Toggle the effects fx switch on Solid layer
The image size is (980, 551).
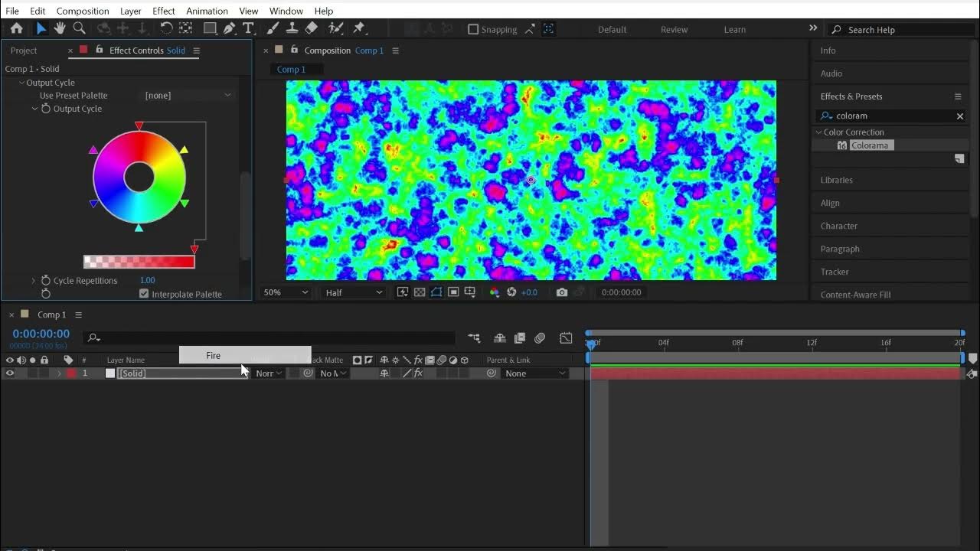point(418,373)
